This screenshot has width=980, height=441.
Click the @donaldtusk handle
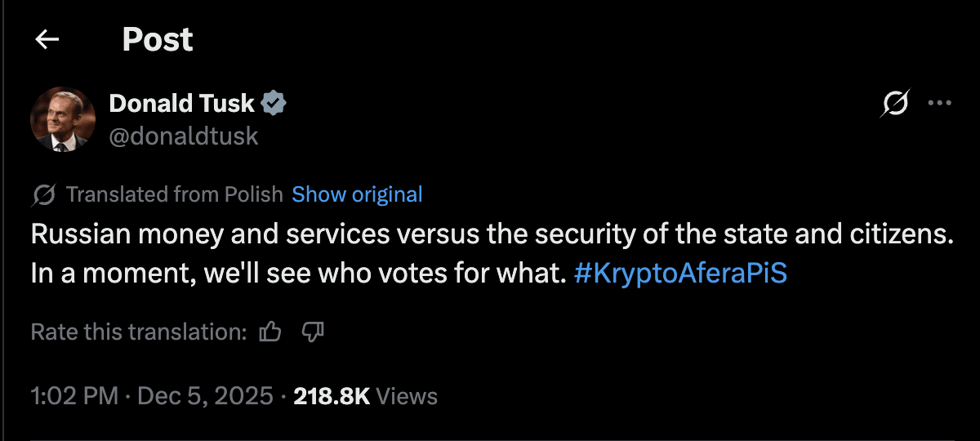click(184, 136)
